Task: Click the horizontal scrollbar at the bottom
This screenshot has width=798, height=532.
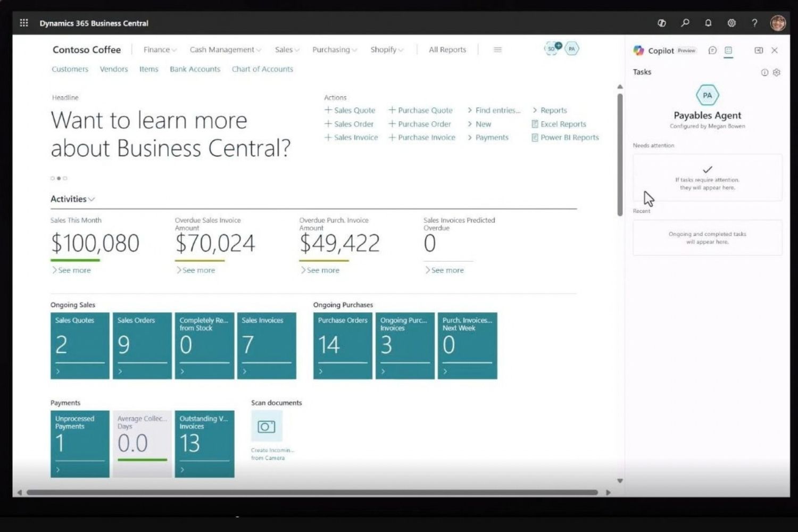Action: (x=312, y=493)
